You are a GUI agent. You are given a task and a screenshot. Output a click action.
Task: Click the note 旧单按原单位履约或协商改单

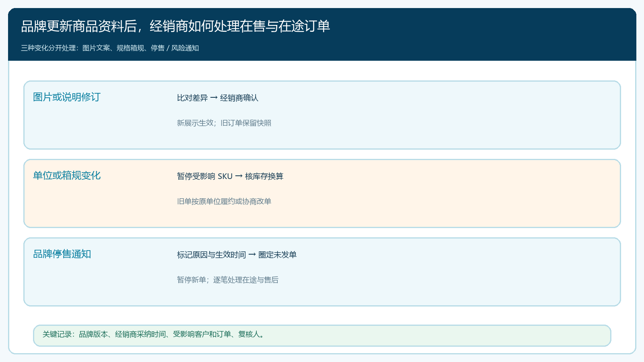click(224, 201)
